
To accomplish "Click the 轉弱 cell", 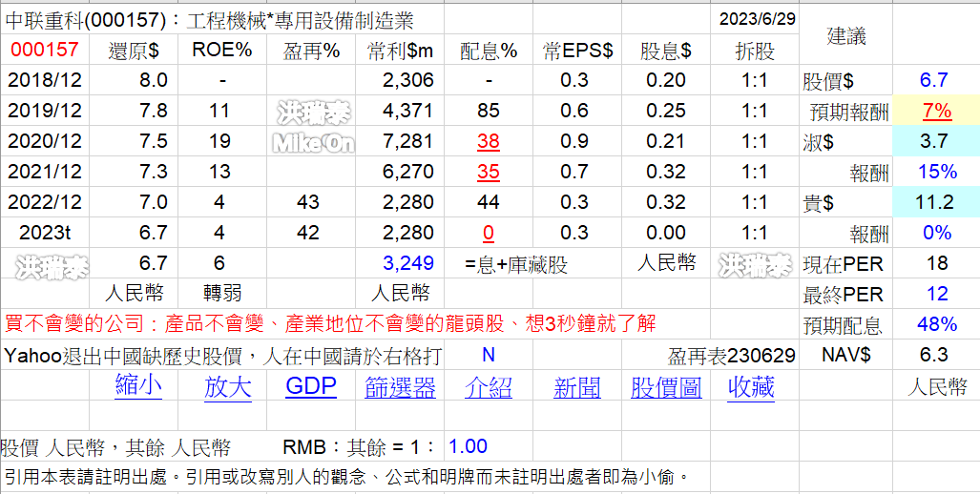I will 222,294.
